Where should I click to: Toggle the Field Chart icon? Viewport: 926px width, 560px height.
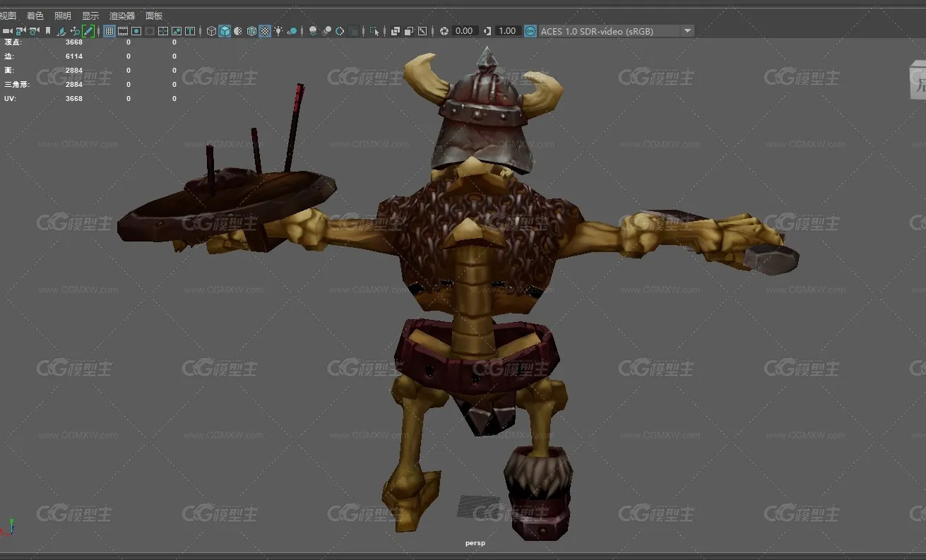pyautogui.click(x=163, y=31)
